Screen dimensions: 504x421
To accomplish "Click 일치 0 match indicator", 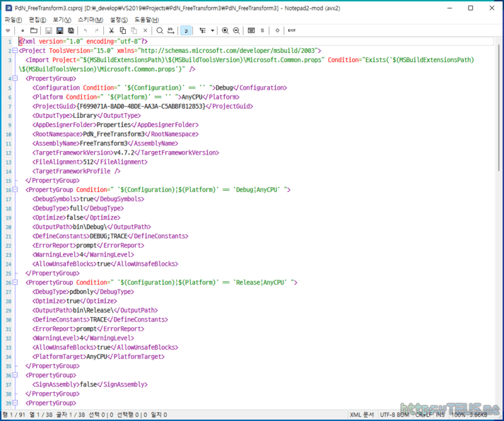I will coord(159,415).
